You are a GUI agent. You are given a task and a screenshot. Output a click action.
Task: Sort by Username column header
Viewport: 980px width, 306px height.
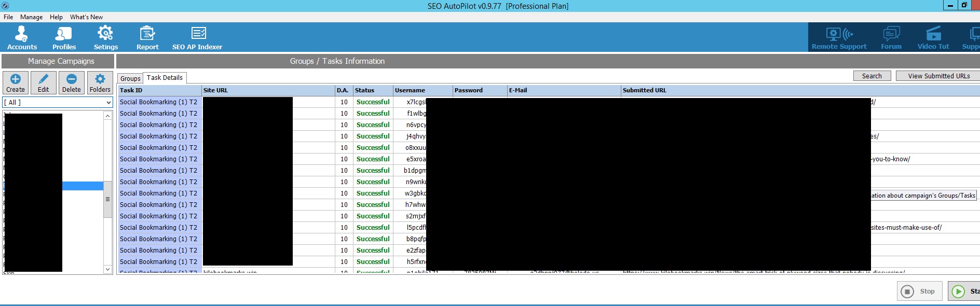point(423,90)
